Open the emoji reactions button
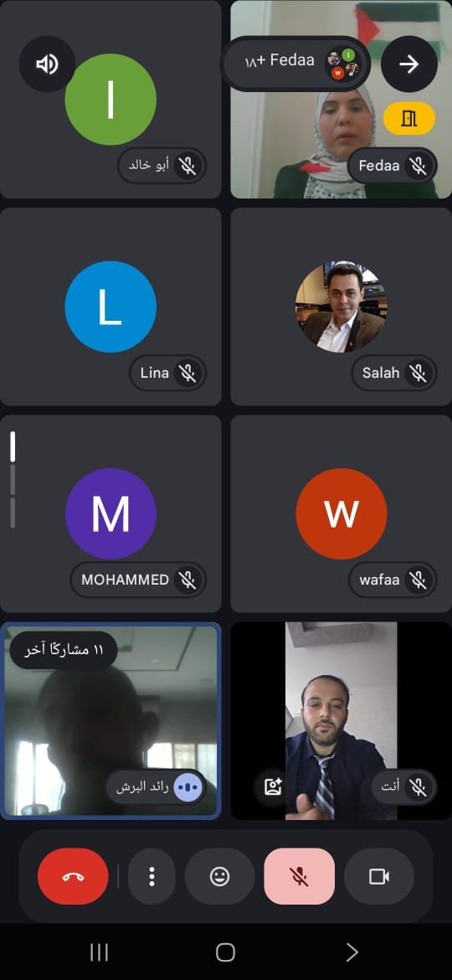Screen dimensions: 452x980 click(220, 876)
